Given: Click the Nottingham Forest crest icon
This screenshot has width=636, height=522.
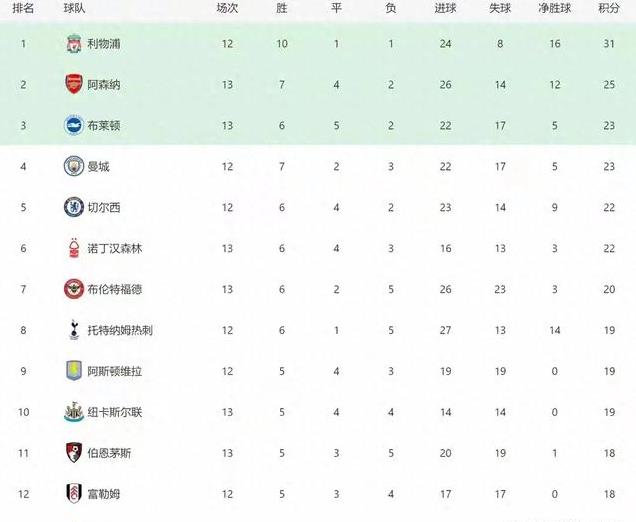Looking at the screenshot, I should pyautogui.click(x=73, y=248).
